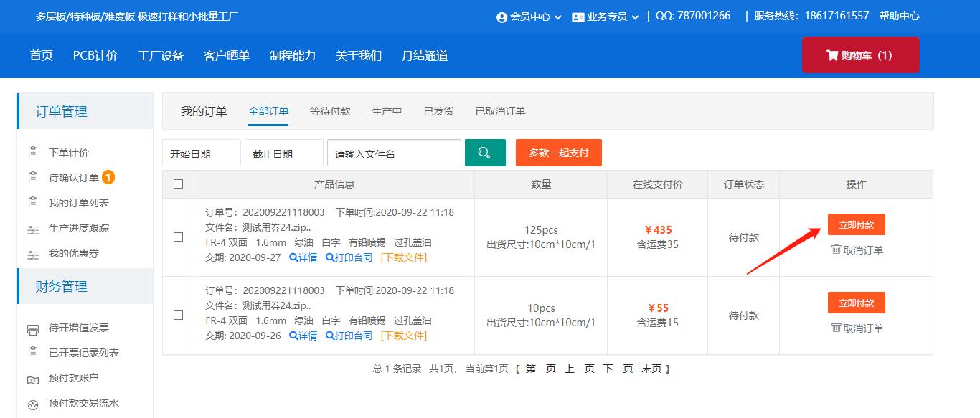Click the 请输入文件名 input field

pyautogui.click(x=394, y=153)
